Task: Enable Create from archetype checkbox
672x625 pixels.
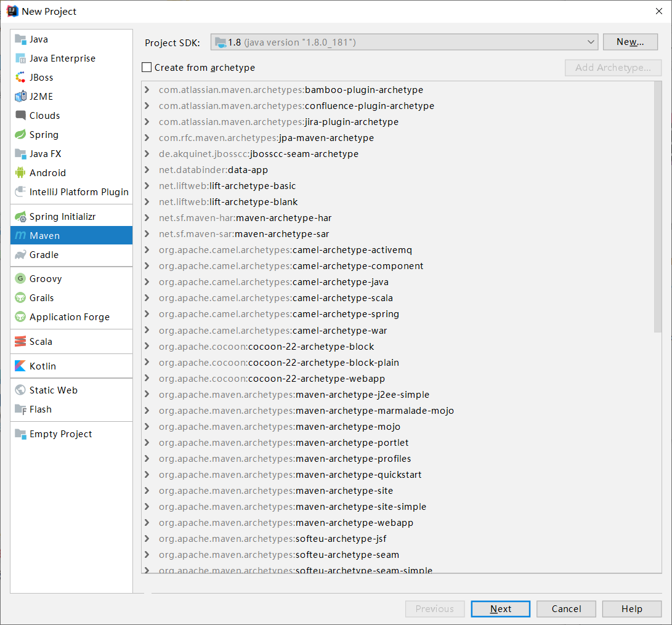Action: tap(147, 67)
